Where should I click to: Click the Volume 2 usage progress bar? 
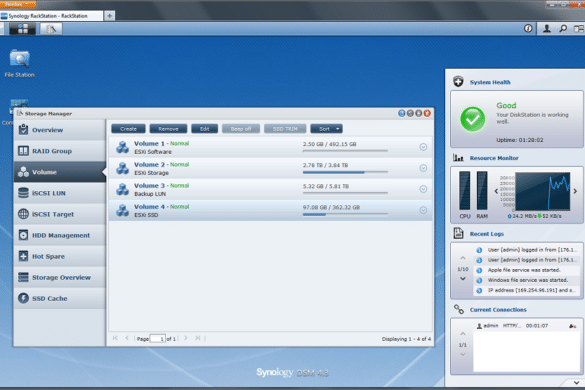[345, 172]
